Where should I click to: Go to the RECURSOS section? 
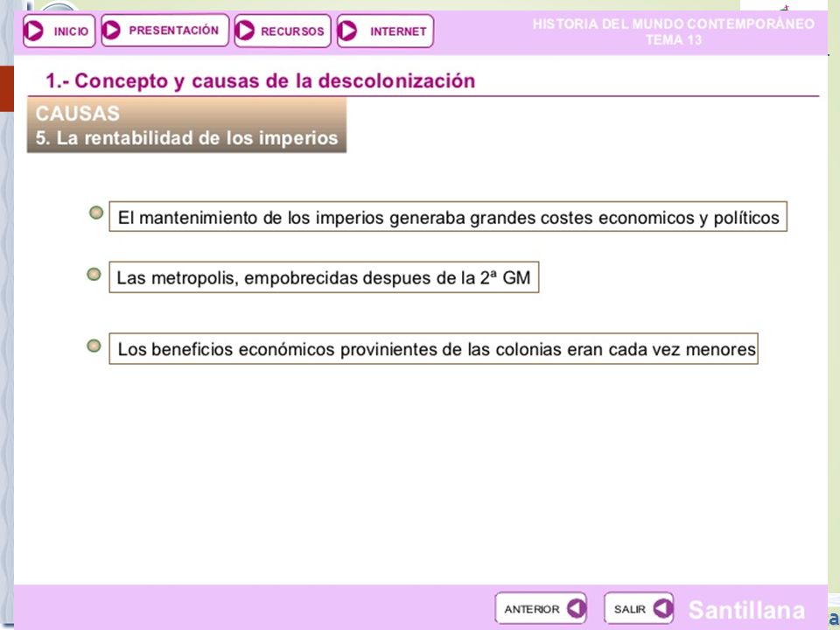click(283, 31)
